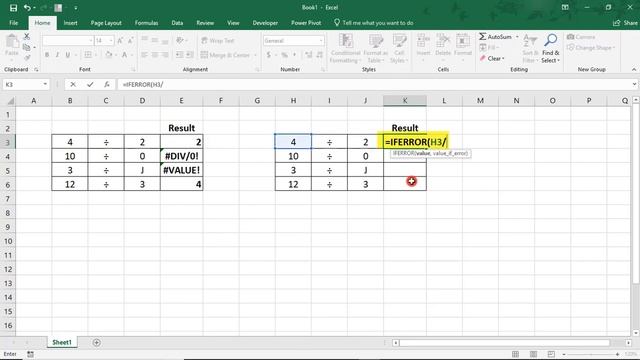
Task: Click the Save icon in quick access toolbar
Action: [x=13, y=8]
